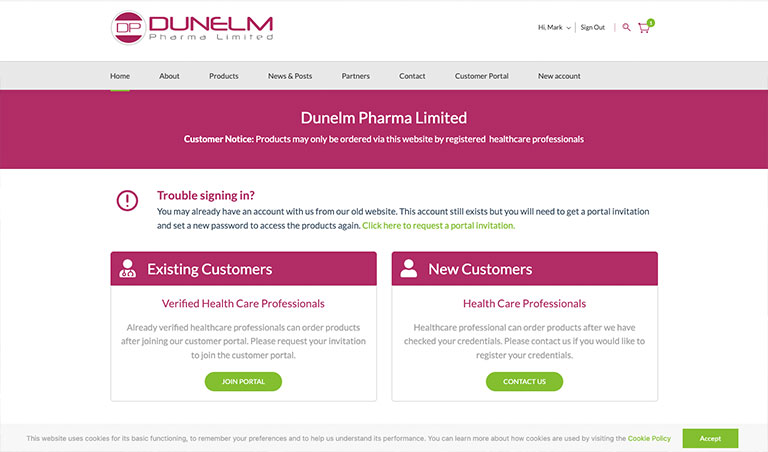Viewport: 768px width, 452px height.
Task: Click the green cart item count badge
Action: pos(651,23)
